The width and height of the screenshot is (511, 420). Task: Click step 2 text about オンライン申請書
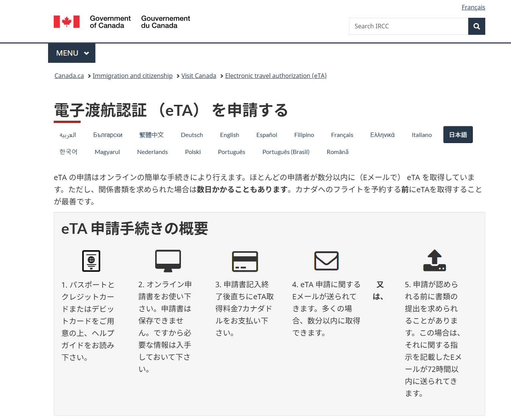coord(165,327)
